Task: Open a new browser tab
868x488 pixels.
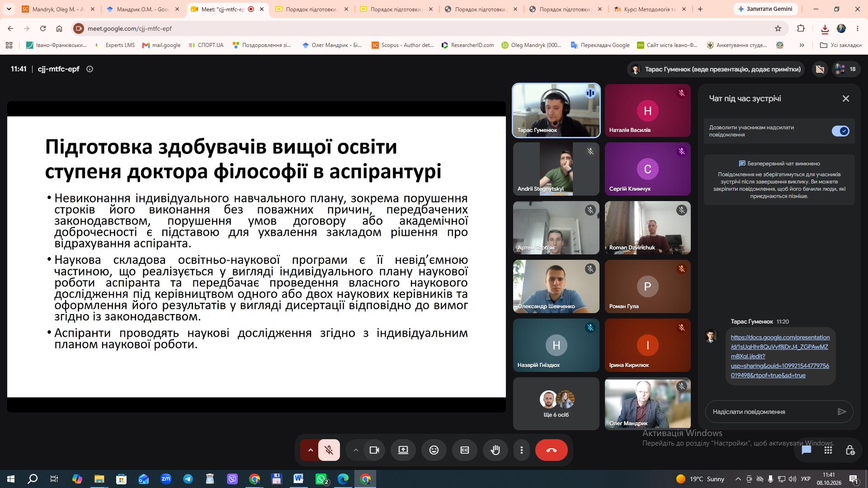Action: click(x=700, y=9)
